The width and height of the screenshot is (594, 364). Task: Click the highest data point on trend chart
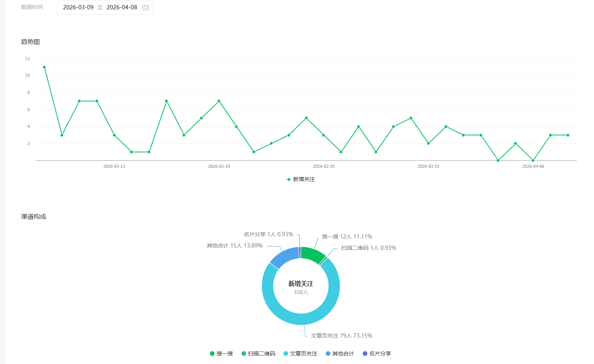(44, 67)
